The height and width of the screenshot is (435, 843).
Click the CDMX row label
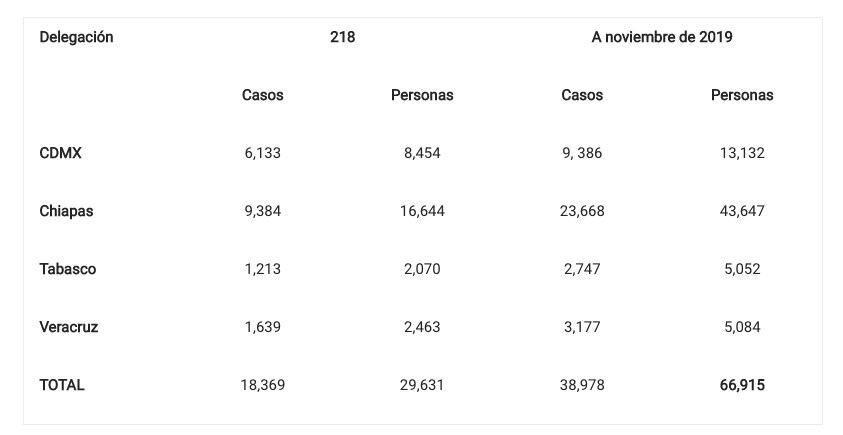tap(60, 153)
